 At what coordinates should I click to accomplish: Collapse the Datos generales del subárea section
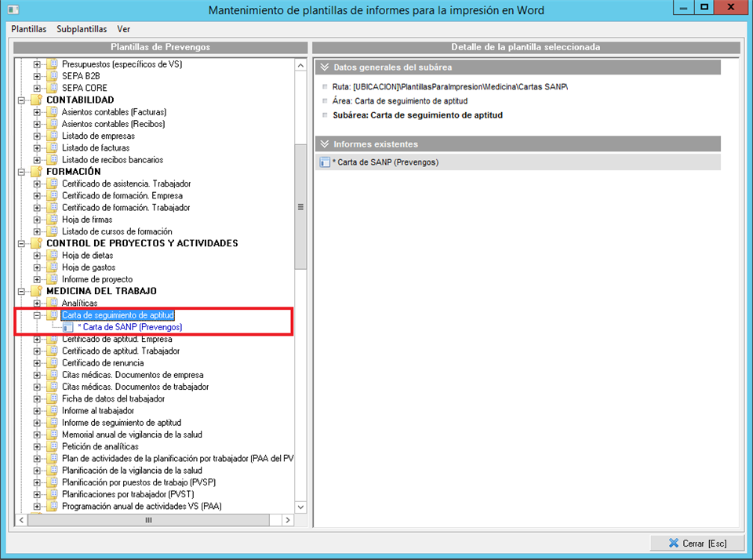pyautogui.click(x=324, y=67)
